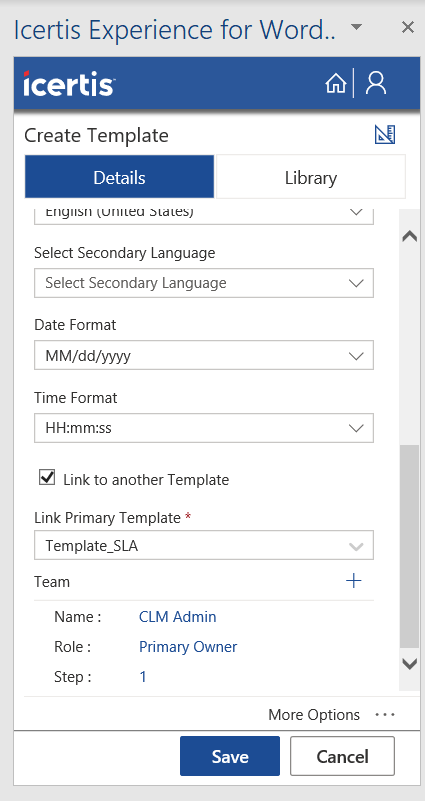The image size is (425, 801).
Task: Open the Time Format dropdown
Action: [x=204, y=428]
